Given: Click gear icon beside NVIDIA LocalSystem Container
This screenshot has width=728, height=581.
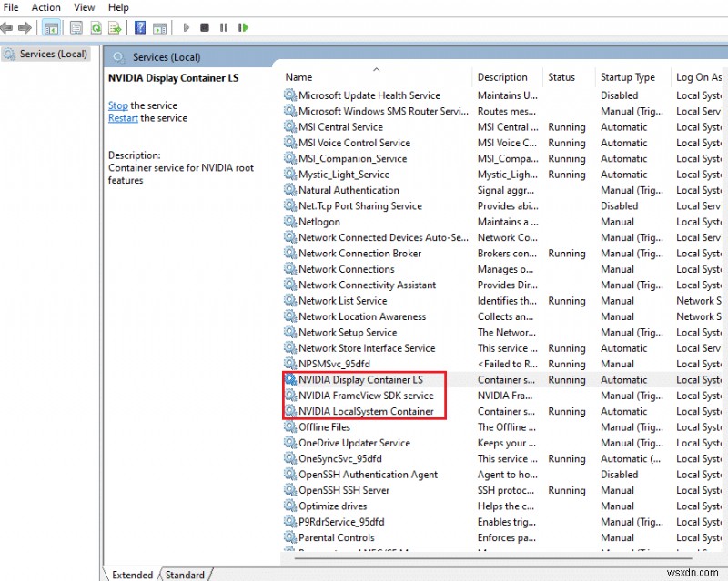Looking at the screenshot, I should pos(290,411).
